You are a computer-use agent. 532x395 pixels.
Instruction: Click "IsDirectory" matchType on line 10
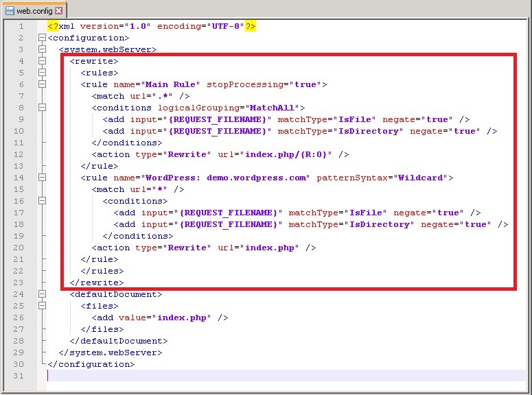click(368, 131)
